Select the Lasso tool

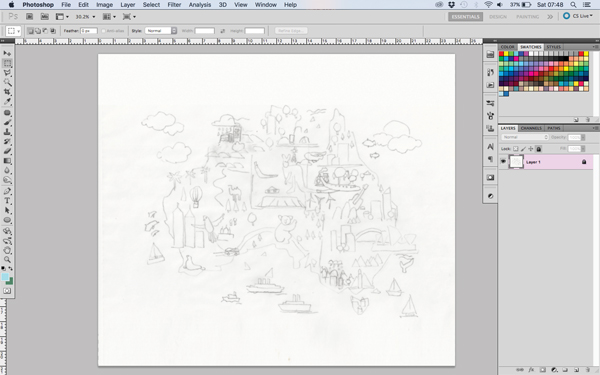[x=7, y=73]
